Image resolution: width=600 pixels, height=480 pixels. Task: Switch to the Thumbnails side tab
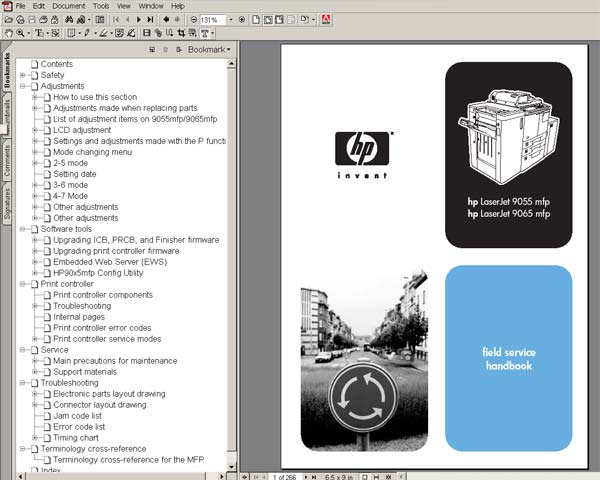tap(6, 113)
